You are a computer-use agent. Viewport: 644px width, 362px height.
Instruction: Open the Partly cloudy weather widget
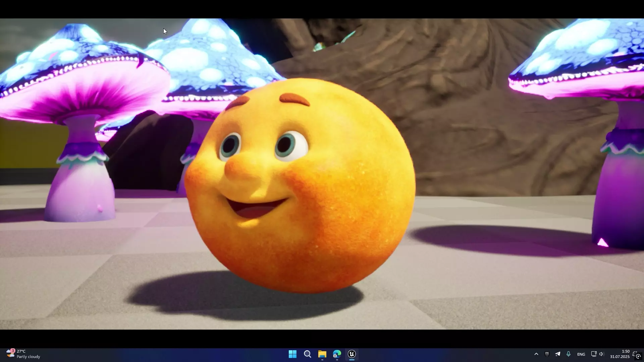(23, 354)
